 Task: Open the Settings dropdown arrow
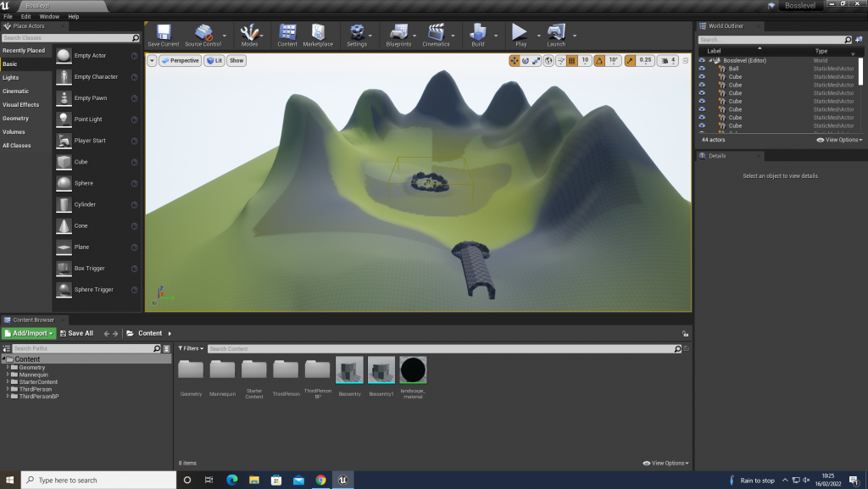(370, 36)
